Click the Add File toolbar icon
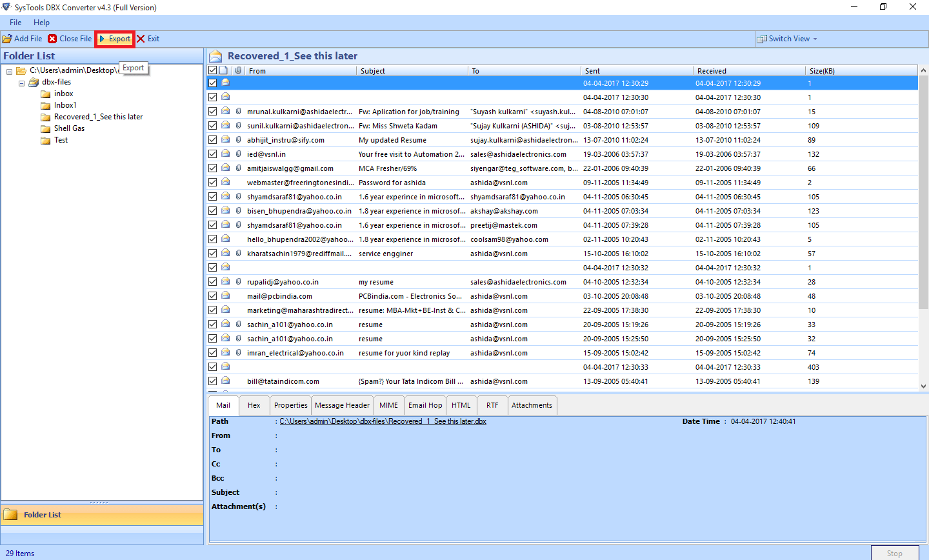Image resolution: width=929 pixels, height=560 pixels. (x=8, y=38)
